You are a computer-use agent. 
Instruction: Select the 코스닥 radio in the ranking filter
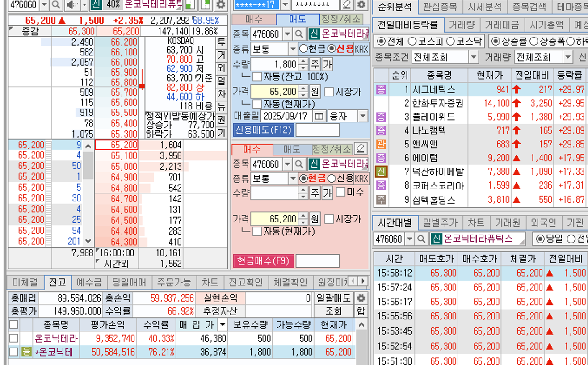click(450, 42)
